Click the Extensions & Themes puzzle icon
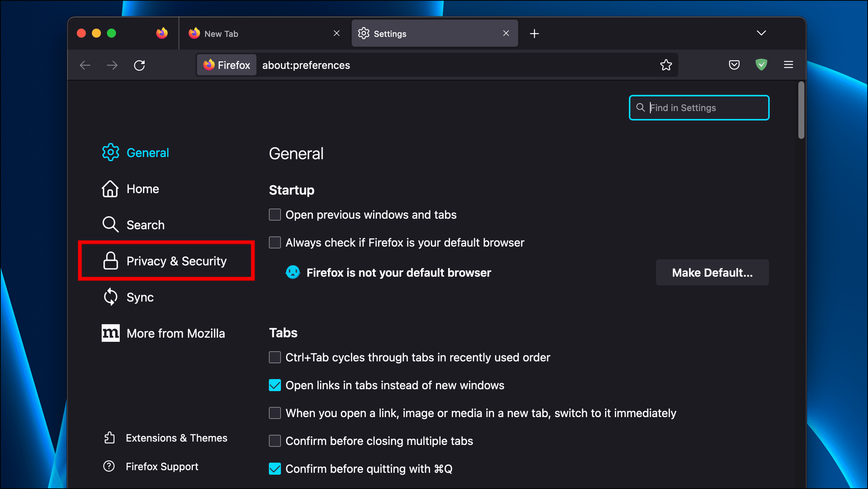Viewport: 868px width, 489px height. [x=109, y=437]
